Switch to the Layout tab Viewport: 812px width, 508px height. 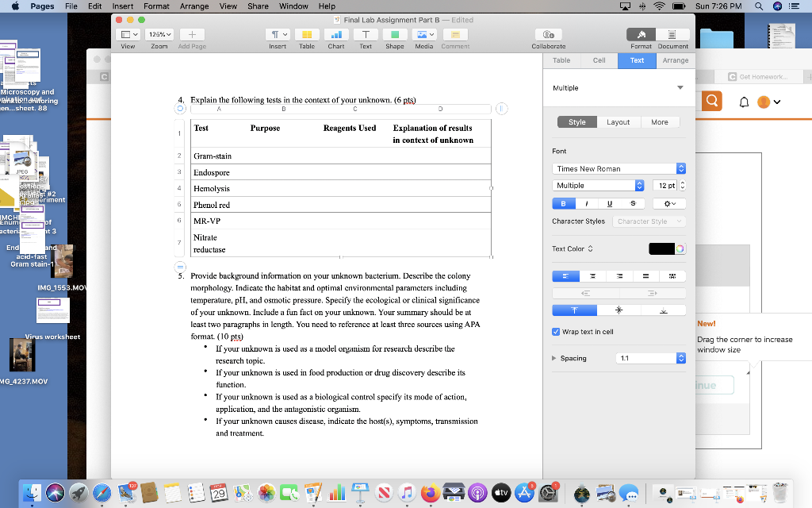pyautogui.click(x=619, y=121)
